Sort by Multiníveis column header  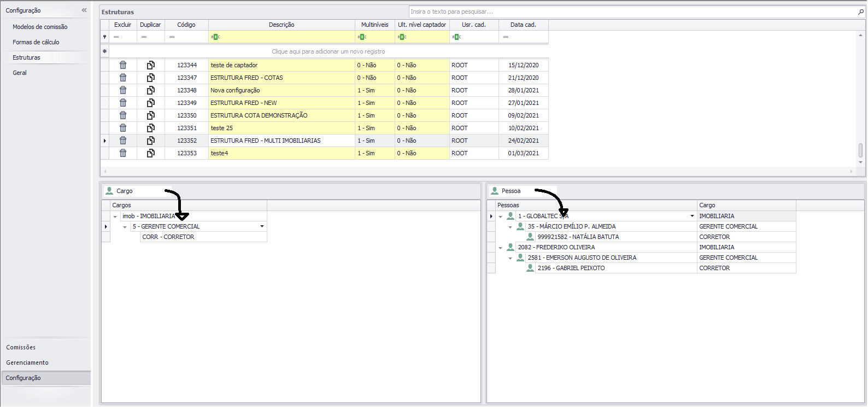pos(375,25)
